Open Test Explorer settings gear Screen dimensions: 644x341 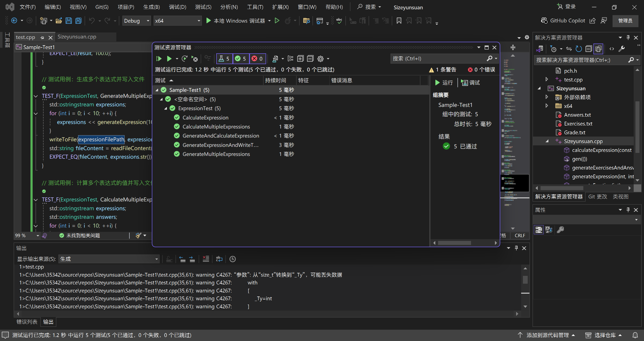320,59
